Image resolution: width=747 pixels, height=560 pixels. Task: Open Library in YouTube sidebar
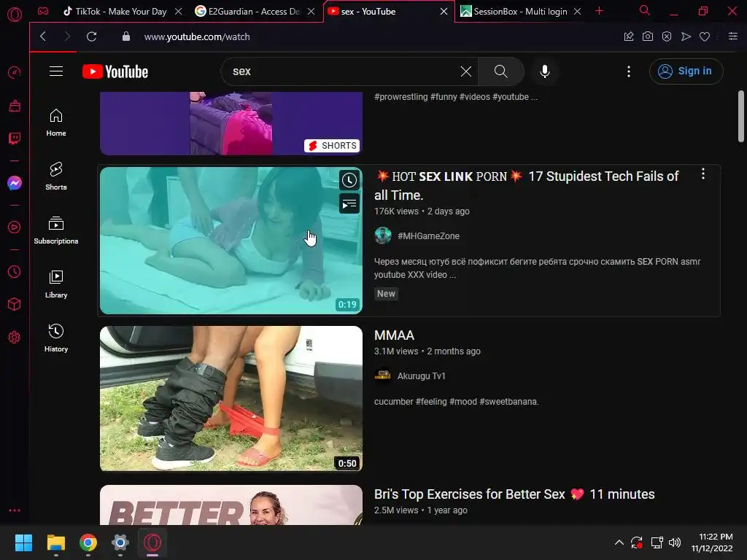pos(56,284)
